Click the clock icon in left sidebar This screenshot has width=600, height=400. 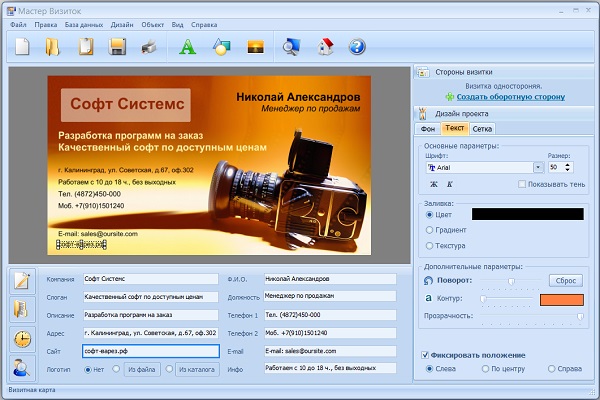coord(22,338)
